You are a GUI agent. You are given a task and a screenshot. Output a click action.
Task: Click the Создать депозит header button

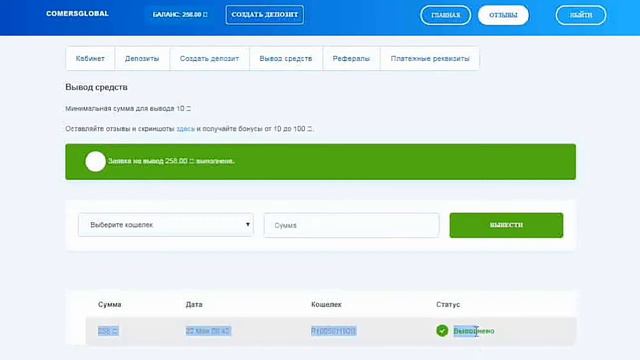click(264, 15)
